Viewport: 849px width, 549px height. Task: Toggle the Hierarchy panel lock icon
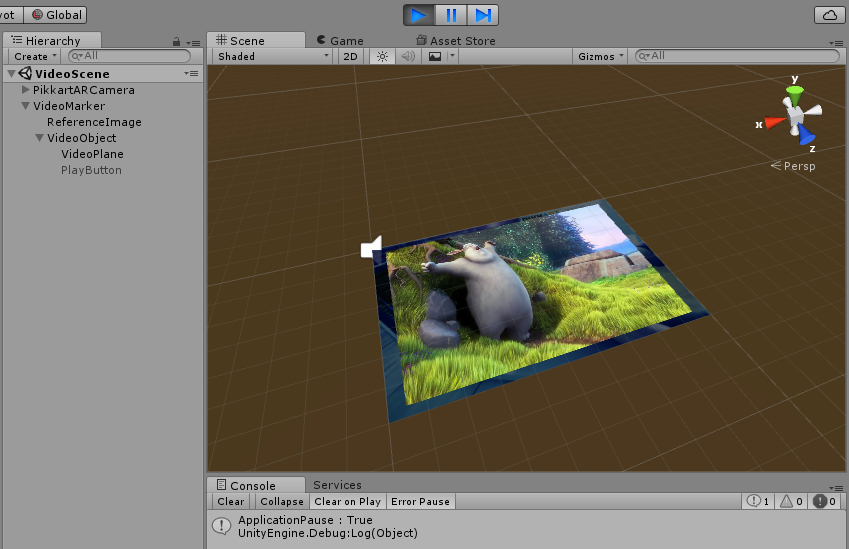tap(176, 42)
